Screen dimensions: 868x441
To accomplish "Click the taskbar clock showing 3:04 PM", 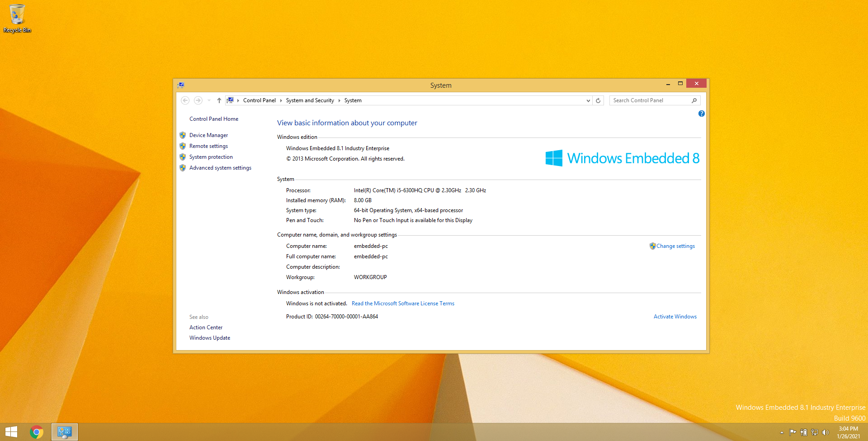I will (x=848, y=432).
